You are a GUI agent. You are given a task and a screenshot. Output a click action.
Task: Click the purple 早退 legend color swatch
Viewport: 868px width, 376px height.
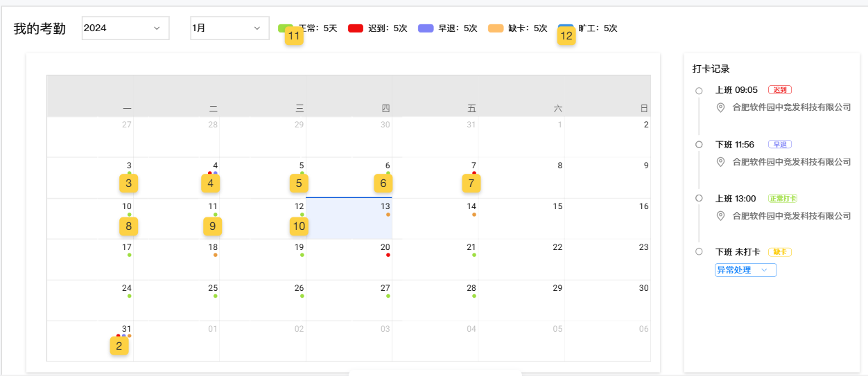point(426,28)
